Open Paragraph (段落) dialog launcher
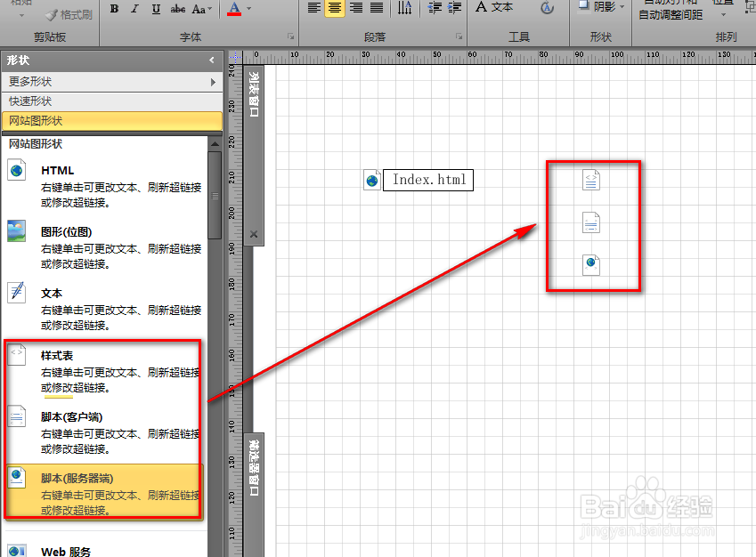 tap(459, 36)
